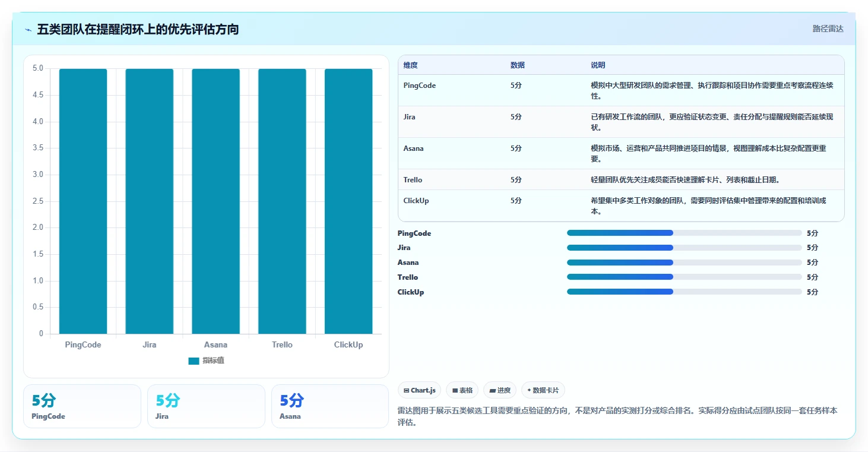Click the Jira progress bar
868x452 pixels.
(684, 248)
